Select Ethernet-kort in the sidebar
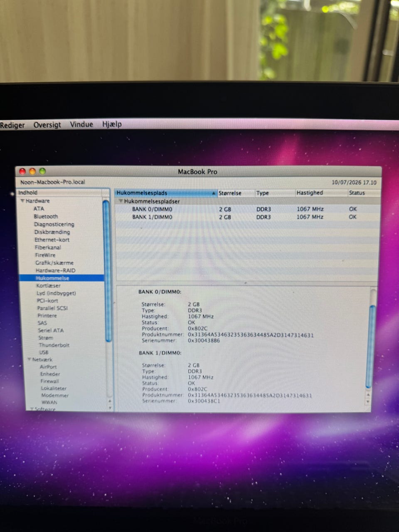 point(52,240)
